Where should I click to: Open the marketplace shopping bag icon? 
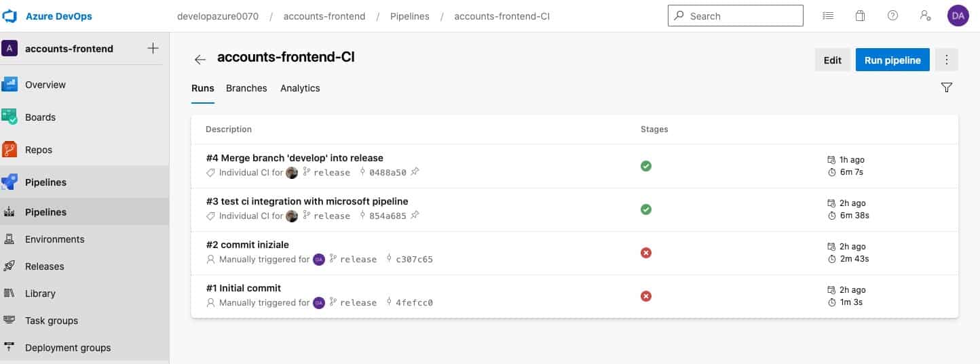click(x=860, y=16)
